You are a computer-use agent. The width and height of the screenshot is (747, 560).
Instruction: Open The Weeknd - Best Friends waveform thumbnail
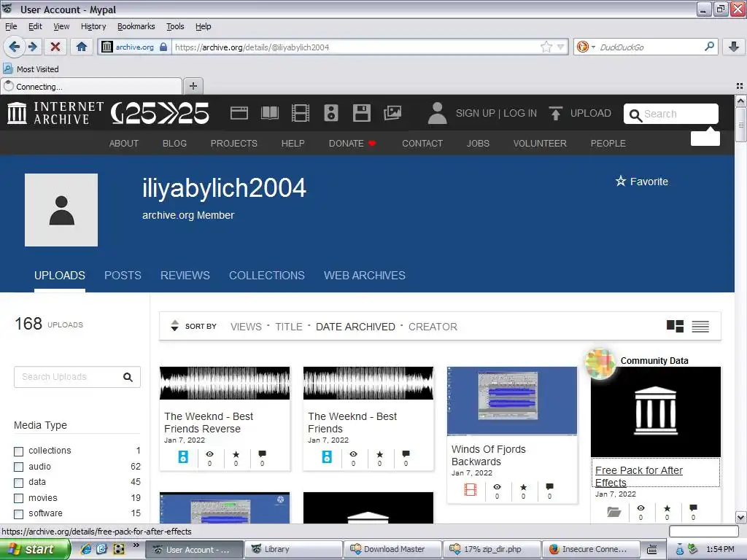coord(368,384)
